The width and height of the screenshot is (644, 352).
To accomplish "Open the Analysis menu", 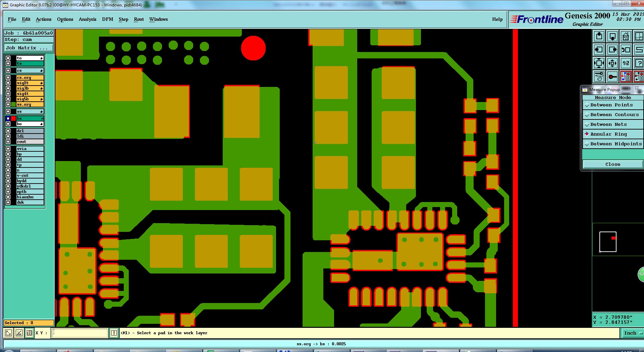I will click(x=88, y=19).
